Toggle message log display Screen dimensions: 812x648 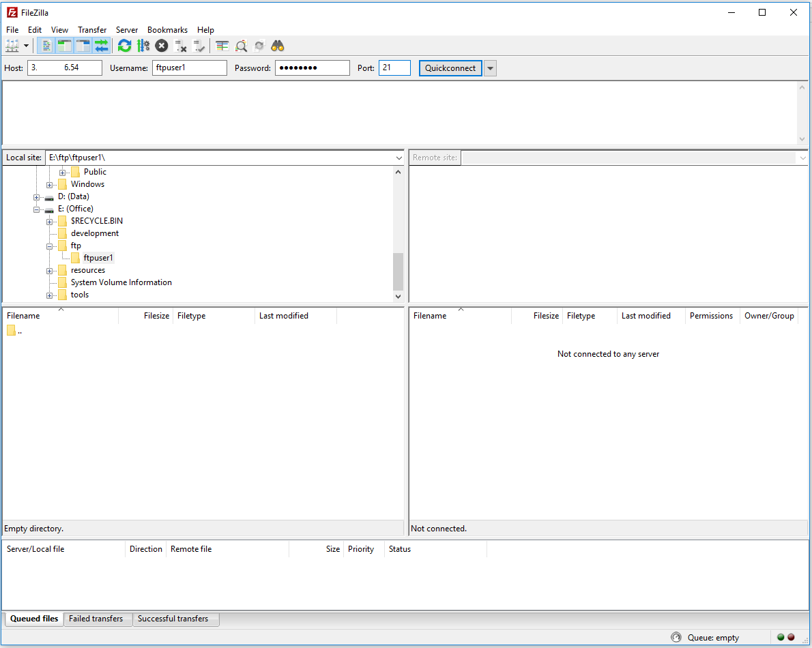tap(46, 46)
